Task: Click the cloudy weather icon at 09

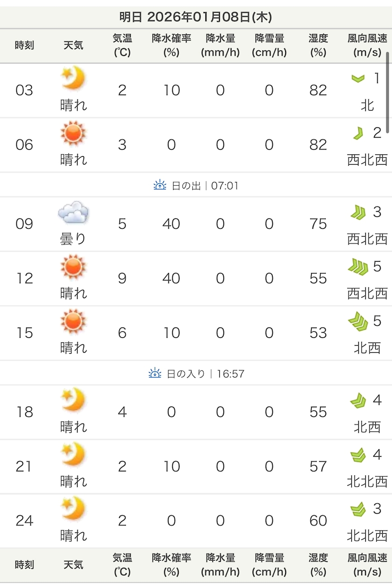Action: pos(73,213)
